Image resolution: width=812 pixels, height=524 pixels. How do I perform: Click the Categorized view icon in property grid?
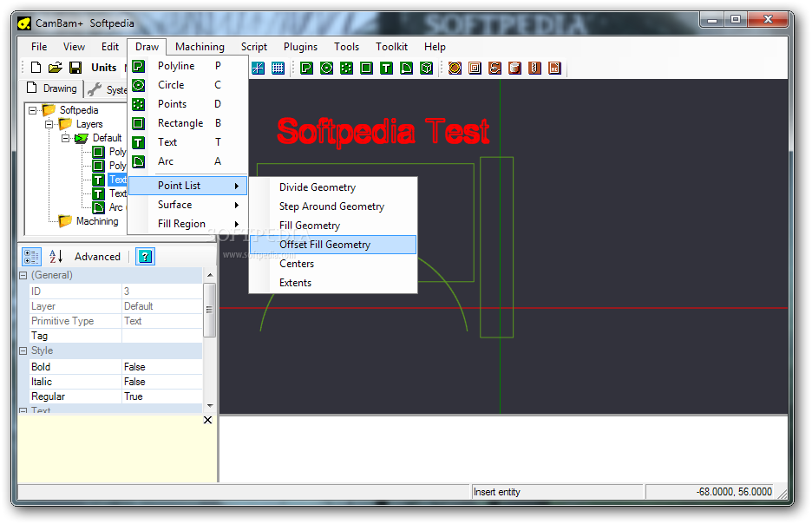pyautogui.click(x=31, y=256)
